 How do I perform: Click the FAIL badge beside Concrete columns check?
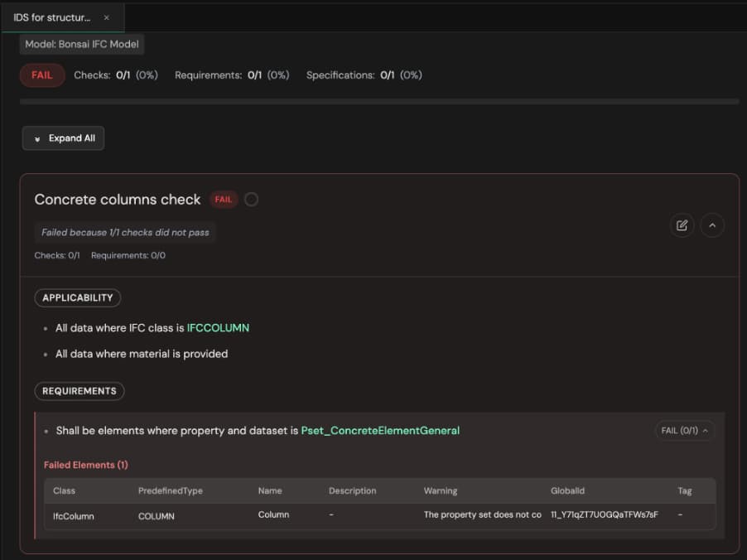click(x=223, y=200)
